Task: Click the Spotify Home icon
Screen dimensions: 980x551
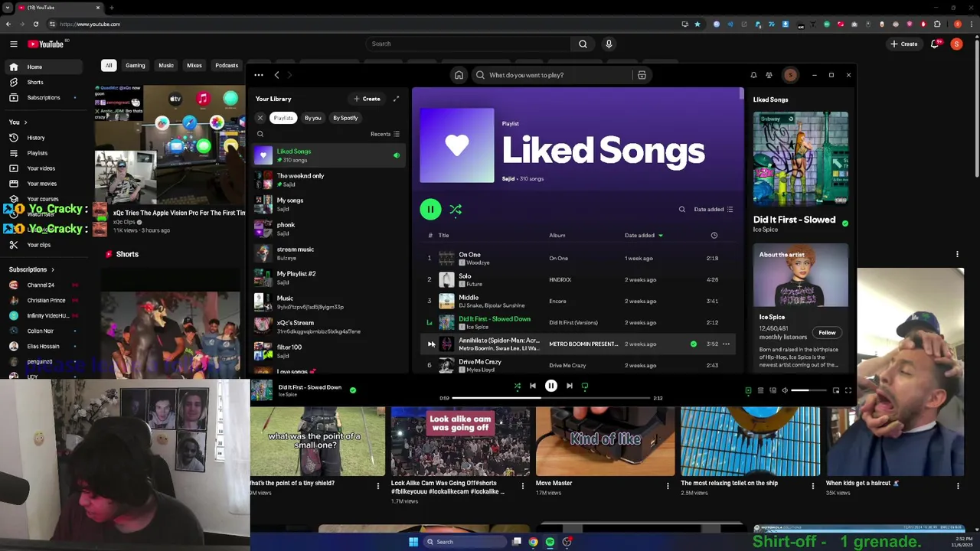Action: 459,75
